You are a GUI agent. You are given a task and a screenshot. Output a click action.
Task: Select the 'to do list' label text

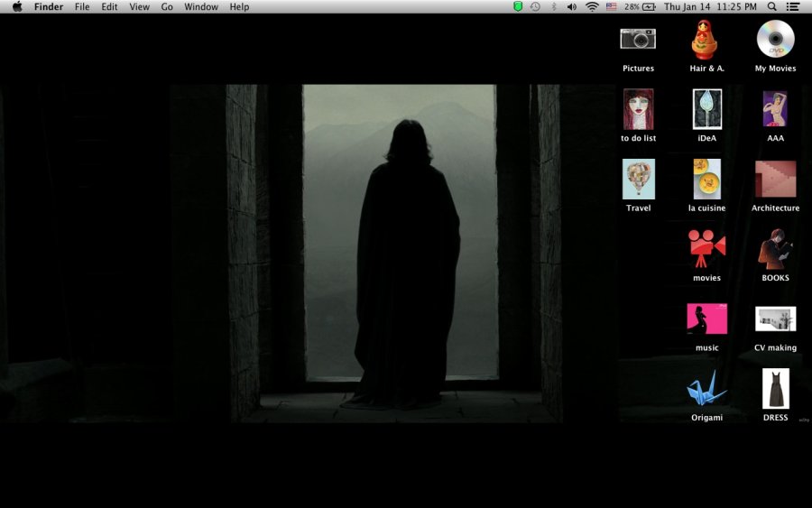tap(638, 138)
